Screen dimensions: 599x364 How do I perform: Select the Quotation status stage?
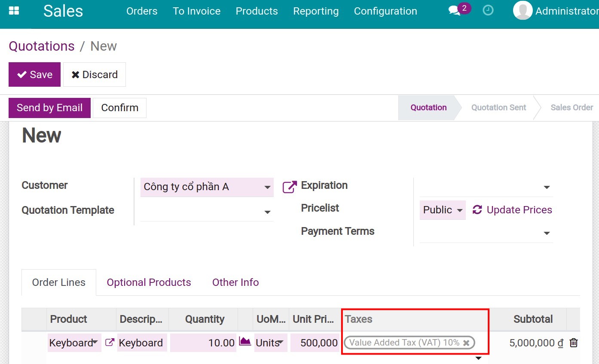click(x=428, y=108)
